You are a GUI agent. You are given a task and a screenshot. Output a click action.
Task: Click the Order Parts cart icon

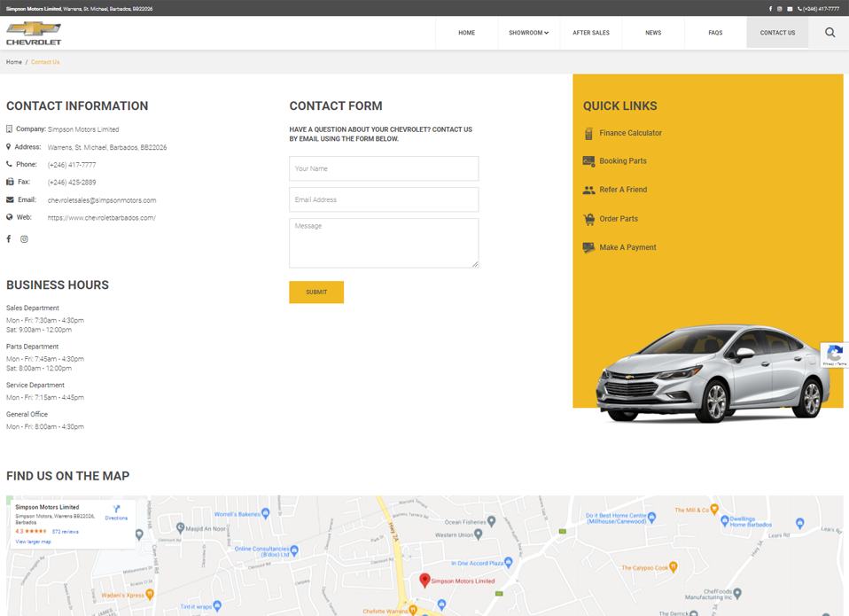point(588,219)
